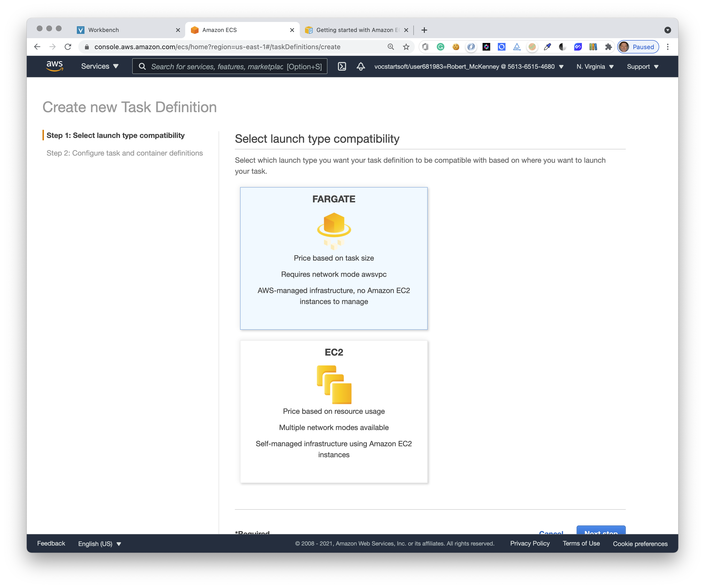Go back using the browser back arrow
Screen dimensions: 705x588
click(37, 47)
